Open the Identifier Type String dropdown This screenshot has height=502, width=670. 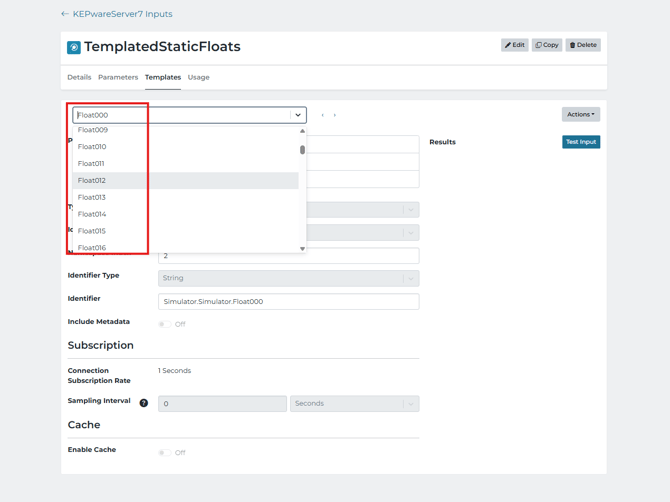tap(288, 278)
